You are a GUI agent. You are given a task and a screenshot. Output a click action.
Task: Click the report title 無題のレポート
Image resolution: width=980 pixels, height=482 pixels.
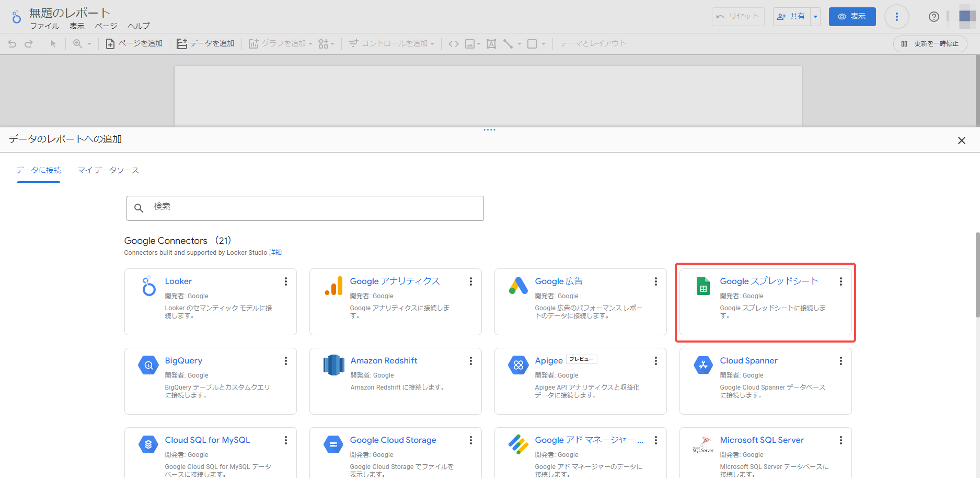click(x=70, y=13)
